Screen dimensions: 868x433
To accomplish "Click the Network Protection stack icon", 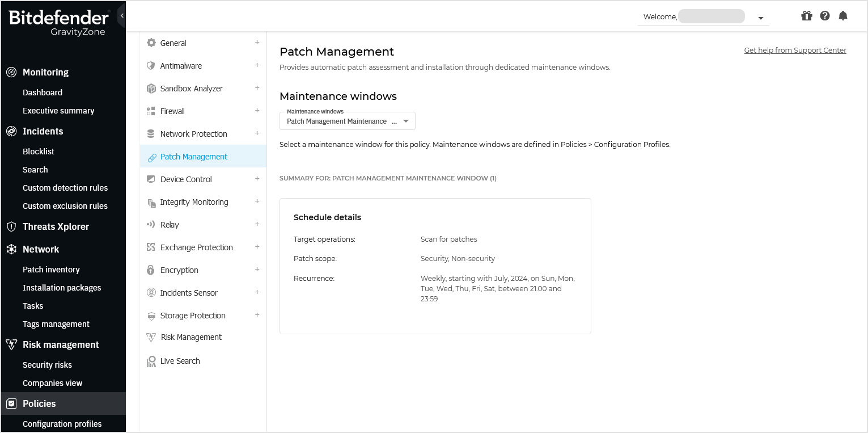I will coord(151,133).
